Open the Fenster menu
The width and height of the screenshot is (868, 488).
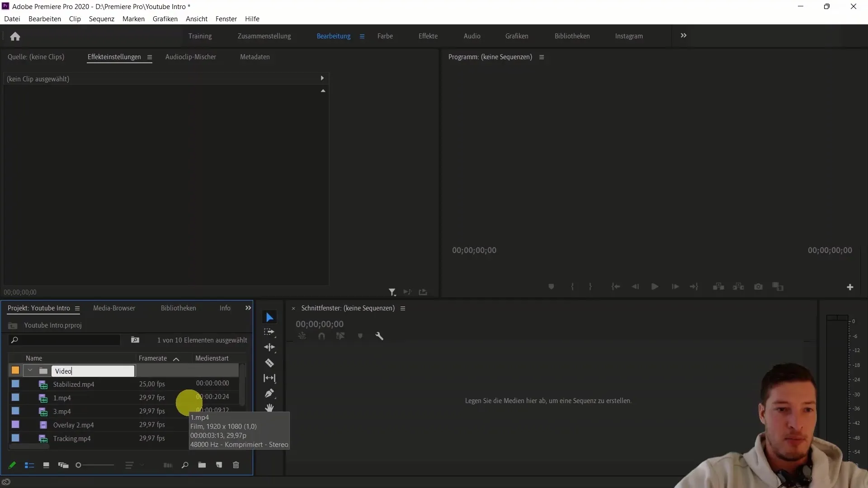[226, 19]
